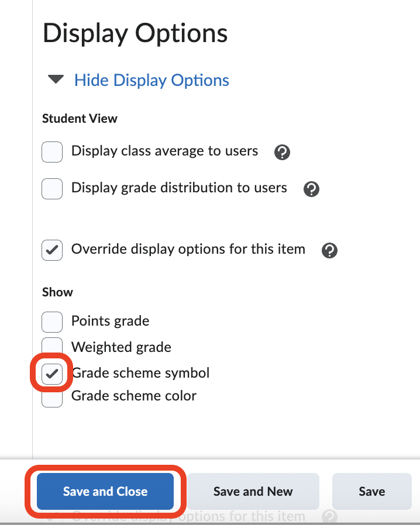The width and height of the screenshot is (420, 525).
Task: Click the 'Grade scheme color' label text
Action: click(x=134, y=396)
